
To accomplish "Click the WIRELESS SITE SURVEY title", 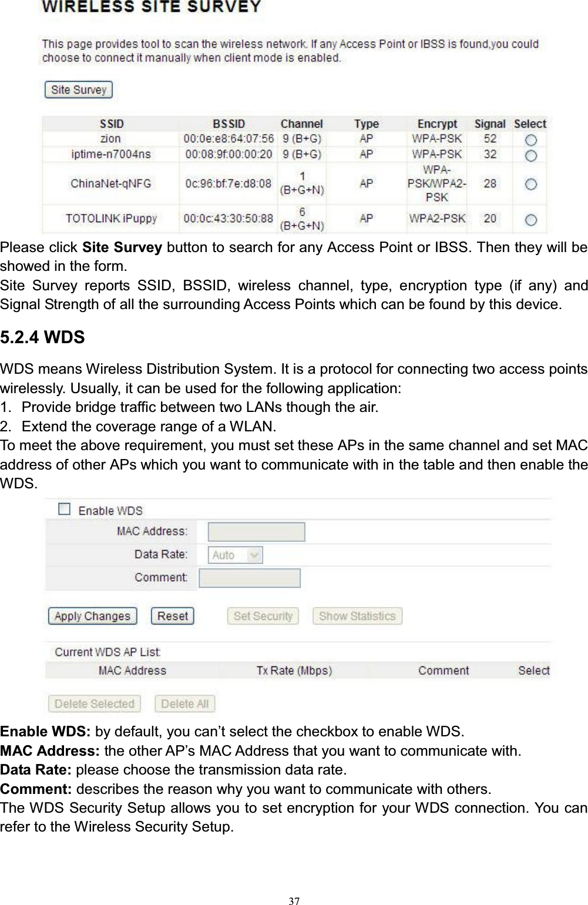I will [152, 7].
